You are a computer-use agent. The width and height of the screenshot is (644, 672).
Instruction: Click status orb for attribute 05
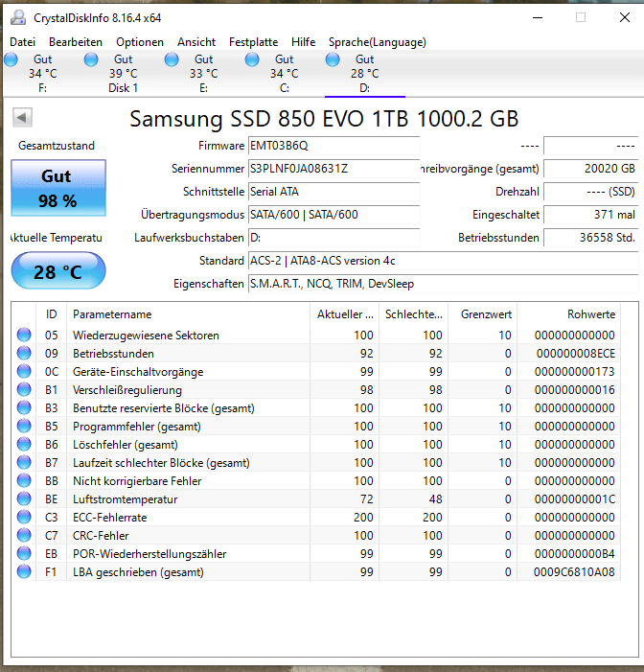(24, 335)
